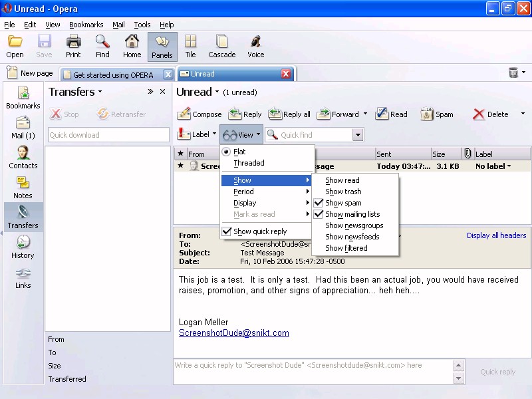Screen dimensions: 532x399
Task: Click the Spam toolbar icon
Action: (427, 114)
